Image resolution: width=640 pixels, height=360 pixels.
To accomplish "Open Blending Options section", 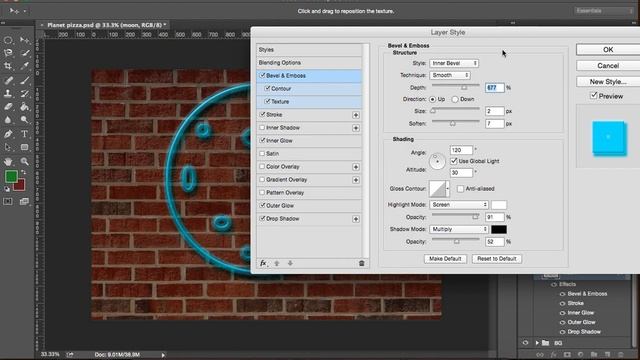I will 309,63.
